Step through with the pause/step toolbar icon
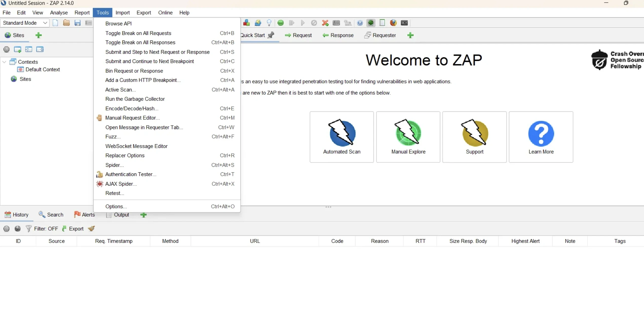 pyautogui.click(x=292, y=23)
